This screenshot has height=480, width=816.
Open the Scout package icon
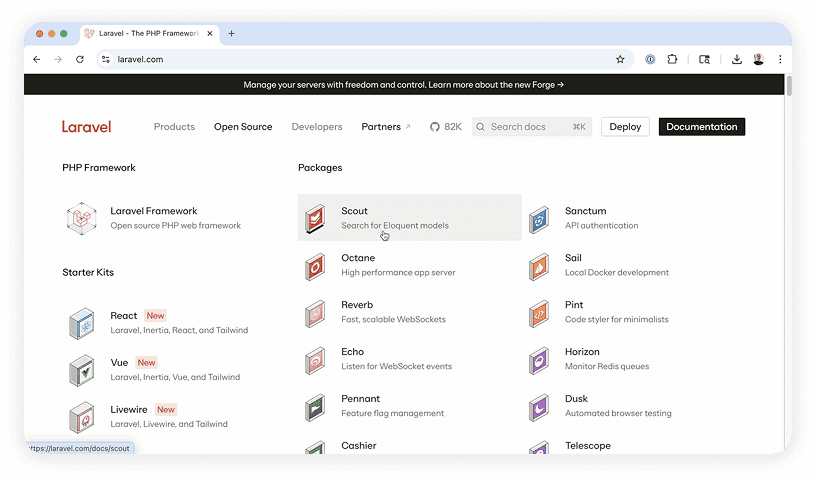click(315, 218)
